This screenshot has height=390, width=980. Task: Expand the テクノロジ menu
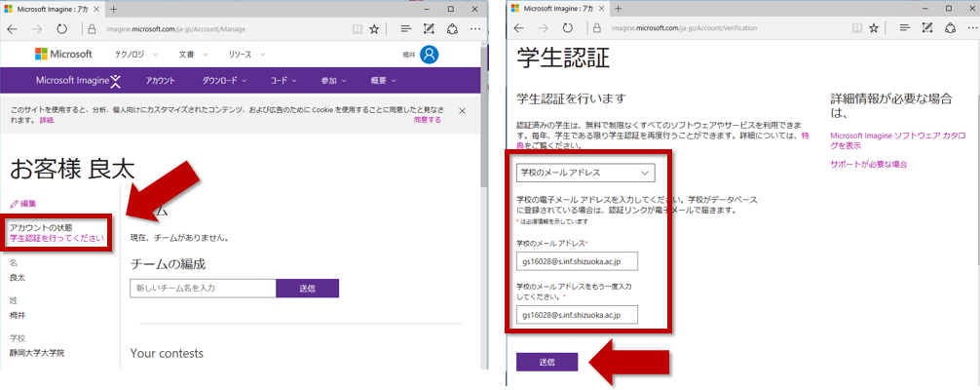tap(136, 55)
